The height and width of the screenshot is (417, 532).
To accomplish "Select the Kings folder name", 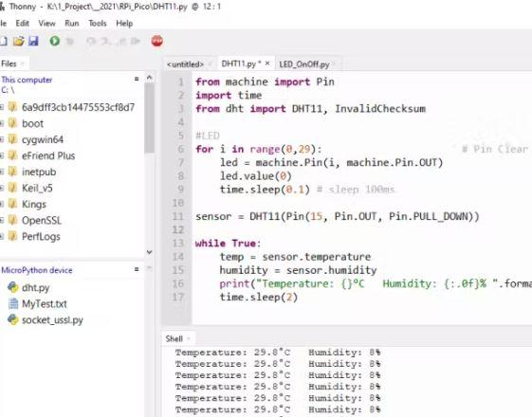I will 34,204.
